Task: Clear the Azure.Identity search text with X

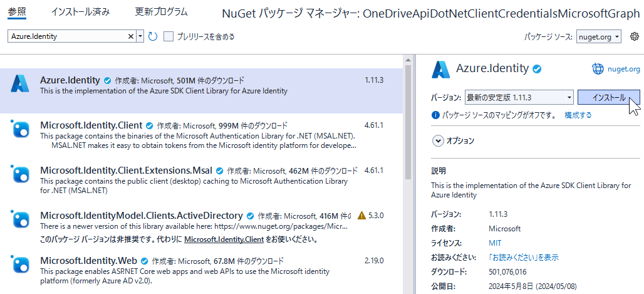Action: pyautogui.click(x=131, y=36)
